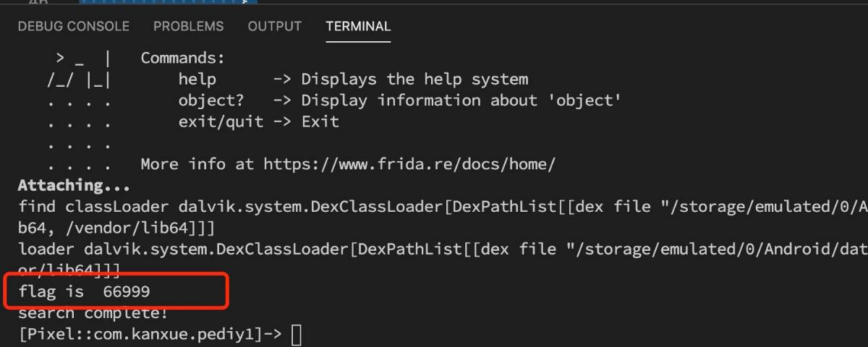Click the "Commands:" heading in the banner
This screenshot has height=347, width=868.
183,58
